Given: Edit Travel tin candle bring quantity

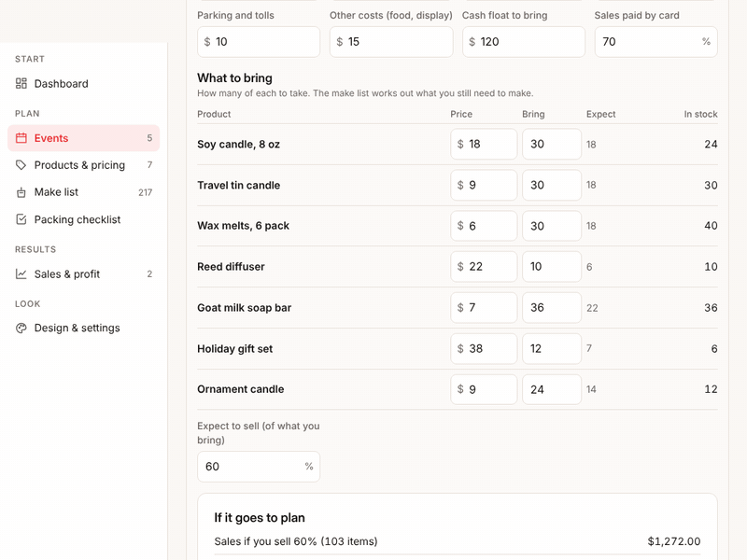Looking at the screenshot, I should pos(552,185).
